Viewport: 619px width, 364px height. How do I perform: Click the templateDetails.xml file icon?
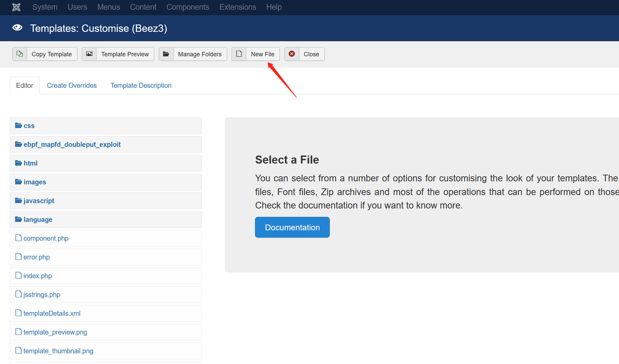point(19,313)
